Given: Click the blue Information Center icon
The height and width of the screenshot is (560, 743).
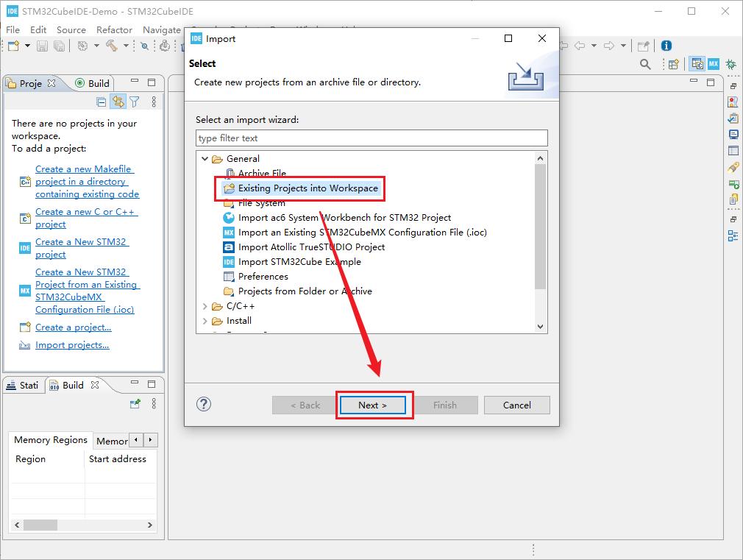Looking at the screenshot, I should [666, 46].
